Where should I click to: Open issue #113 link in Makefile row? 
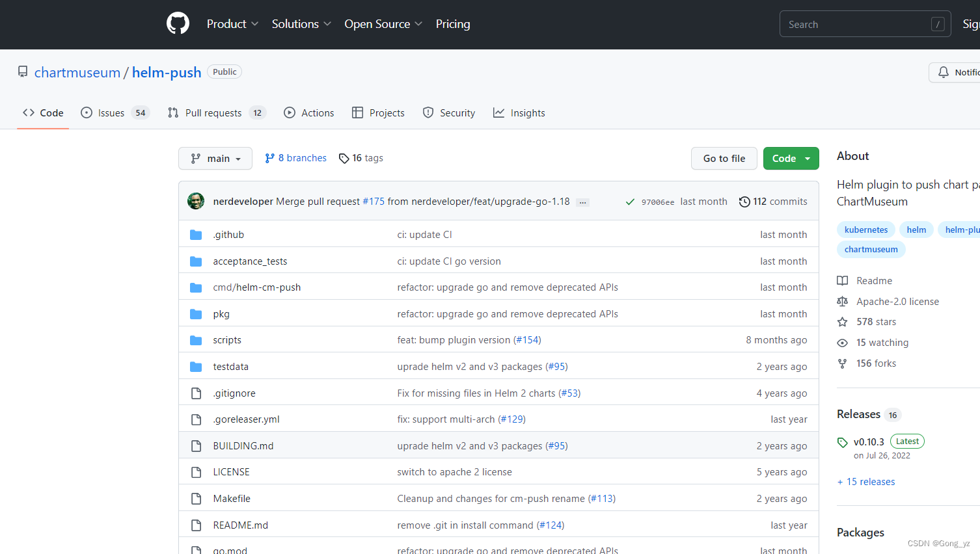(x=602, y=499)
